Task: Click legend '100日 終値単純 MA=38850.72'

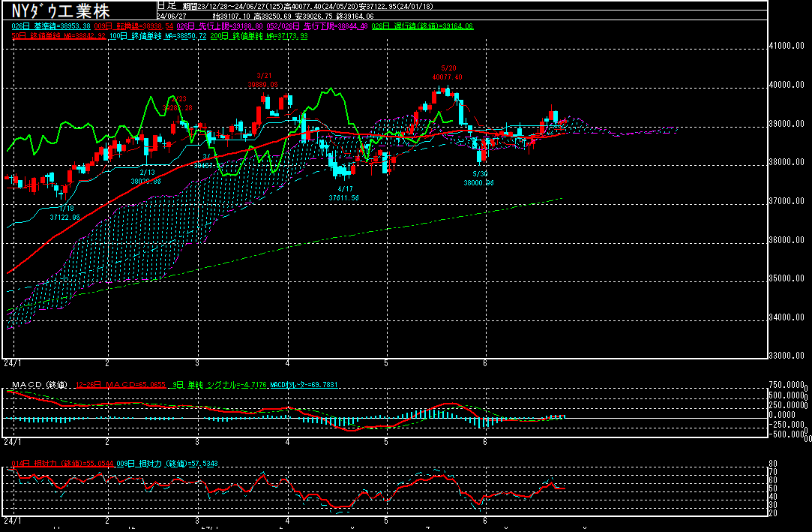Action: coord(157,36)
